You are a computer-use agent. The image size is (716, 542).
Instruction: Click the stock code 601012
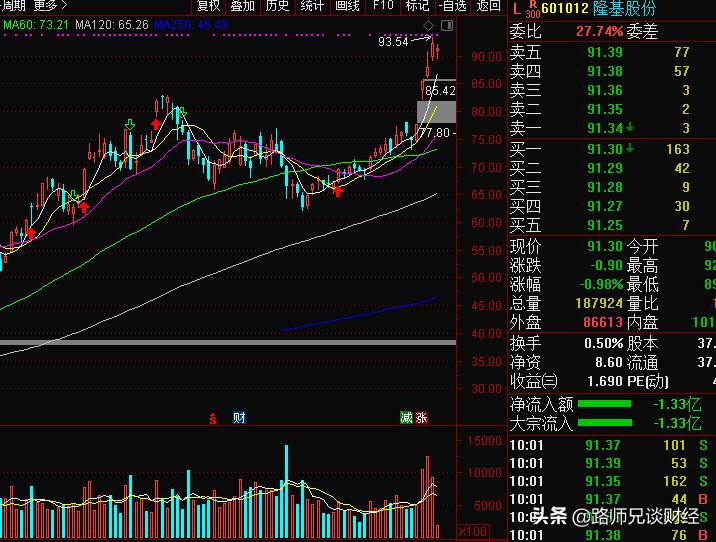[x=565, y=8]
